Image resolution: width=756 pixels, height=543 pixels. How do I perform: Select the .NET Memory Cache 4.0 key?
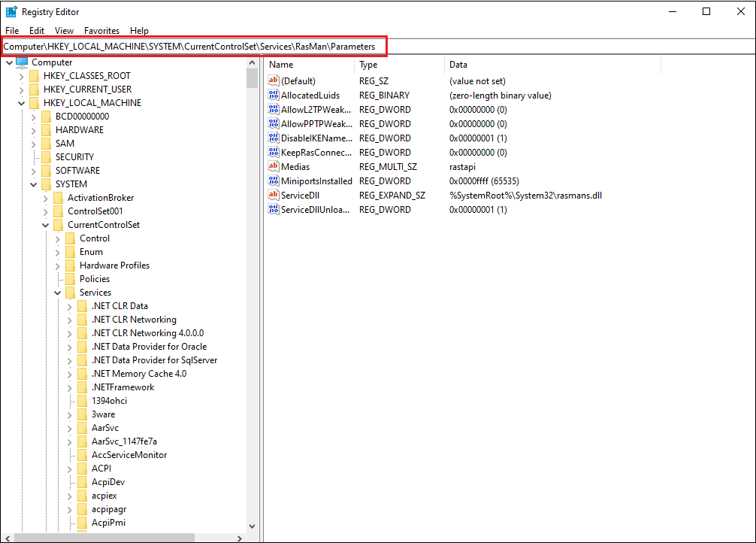139,374
